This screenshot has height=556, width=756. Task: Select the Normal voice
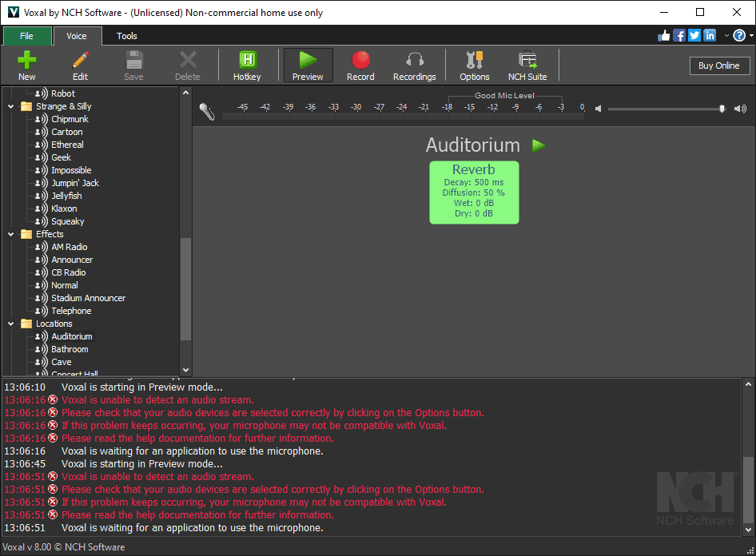point(65,285)
